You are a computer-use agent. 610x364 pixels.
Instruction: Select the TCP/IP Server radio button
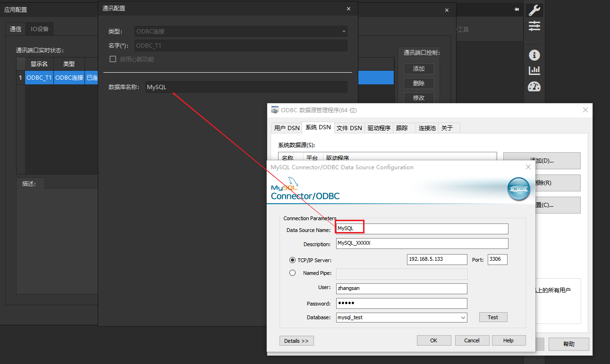[293, 260]
